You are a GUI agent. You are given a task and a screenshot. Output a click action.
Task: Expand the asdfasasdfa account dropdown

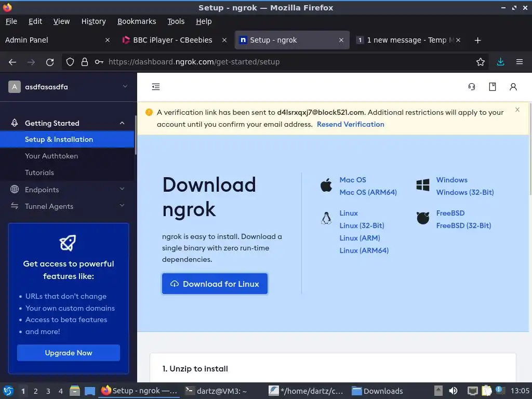(x=125, y=86)
